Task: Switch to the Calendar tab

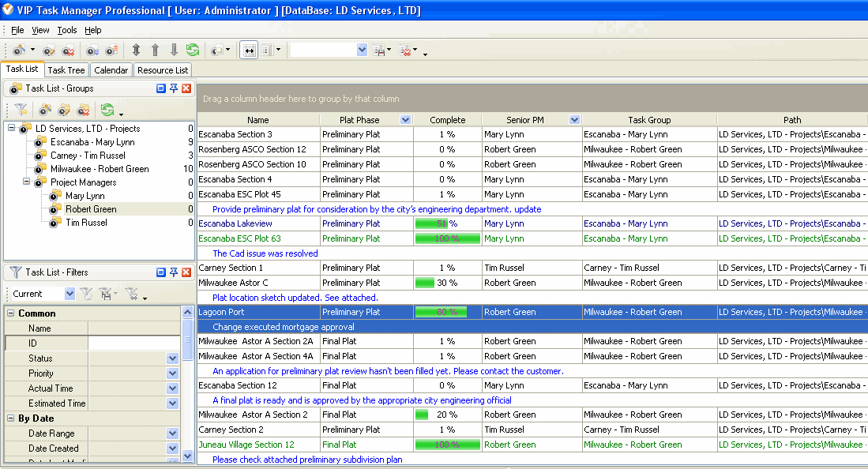Action: [x=111, y=70]
